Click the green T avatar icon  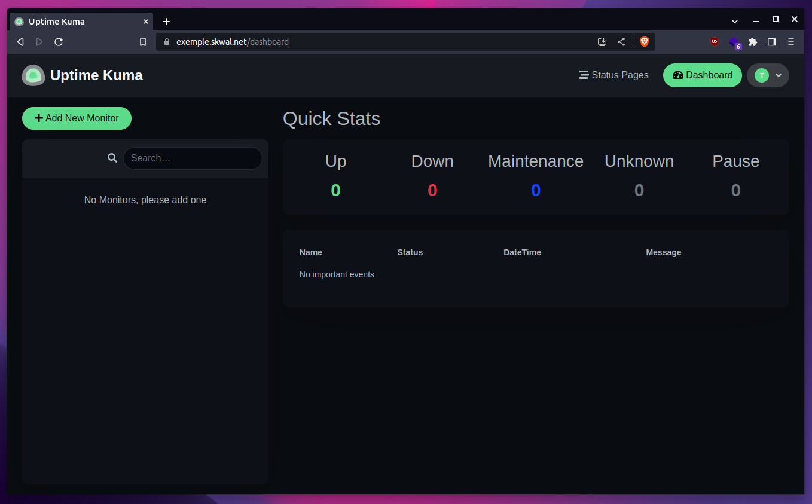[x=761, y=75]
